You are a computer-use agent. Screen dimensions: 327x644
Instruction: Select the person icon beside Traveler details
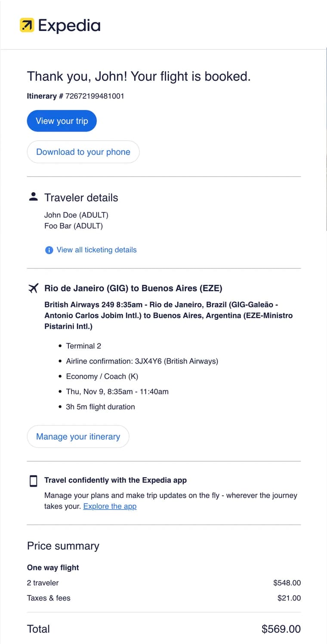pyautogui.click(x=33, y=196)
